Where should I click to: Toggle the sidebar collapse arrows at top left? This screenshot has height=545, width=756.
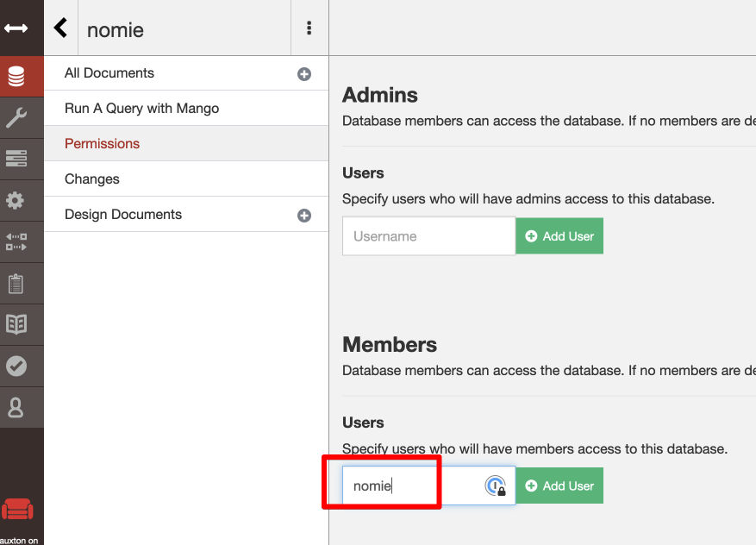(x=22, y=28)
